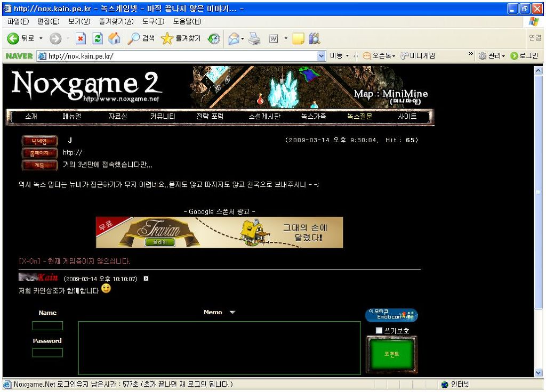Click the page icon in address bar
This screenshot has height=392, width=546.
(42, 56)
